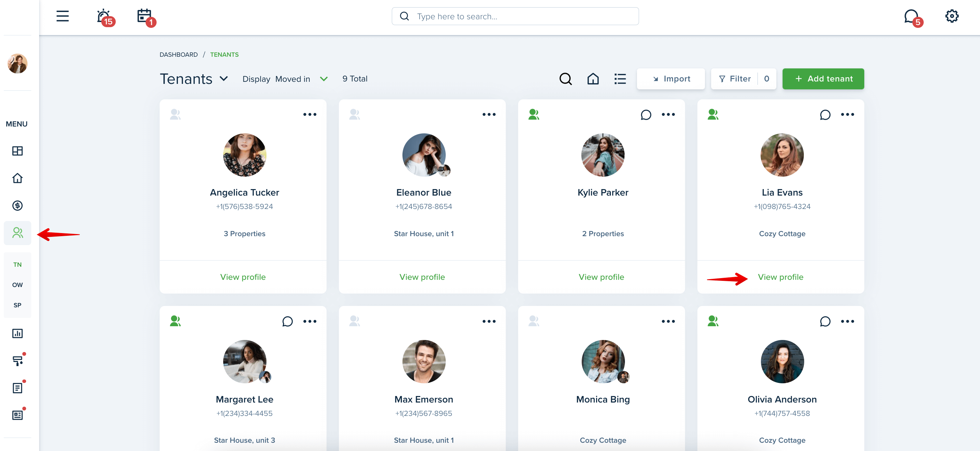
Task: Message Olivia Anderson via chat icon
Action: point(825,321)
